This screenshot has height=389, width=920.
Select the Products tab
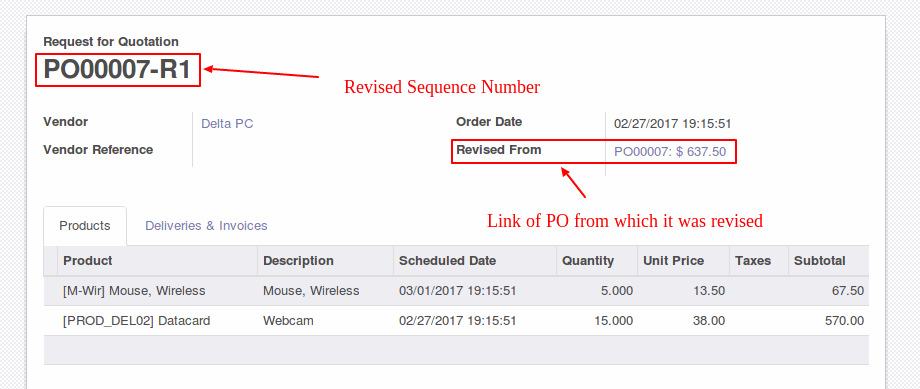[85, 225]
